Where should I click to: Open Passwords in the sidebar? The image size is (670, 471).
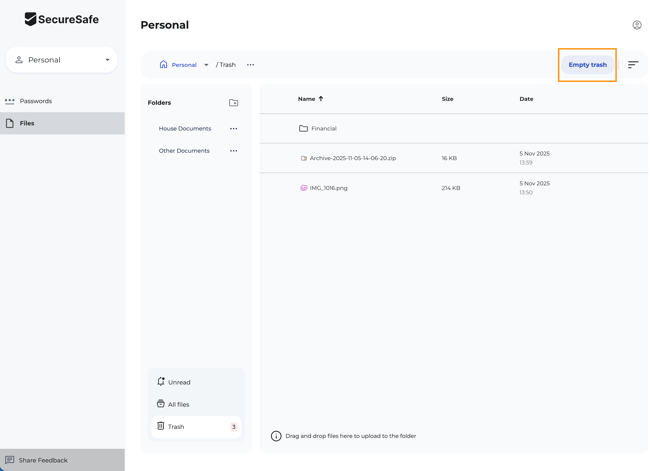tap(36, 101)
